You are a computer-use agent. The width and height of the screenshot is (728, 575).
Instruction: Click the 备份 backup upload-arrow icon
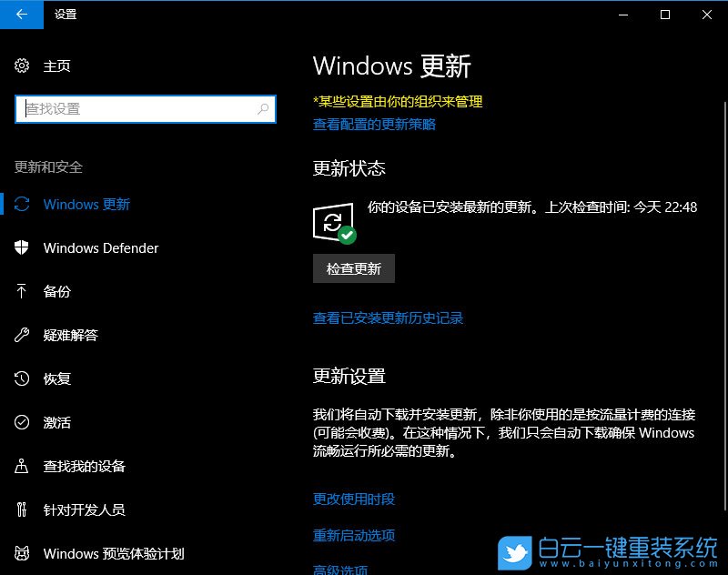[21, 291]
